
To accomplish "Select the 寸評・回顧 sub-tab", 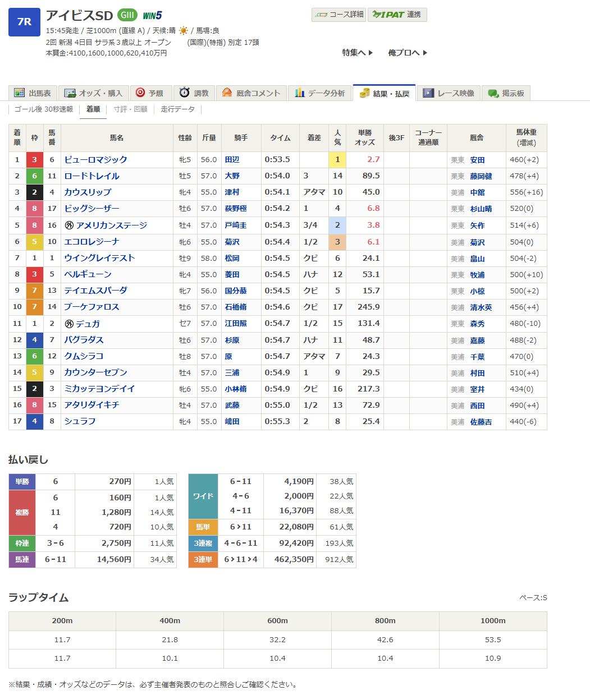I will tap(130, 109).
